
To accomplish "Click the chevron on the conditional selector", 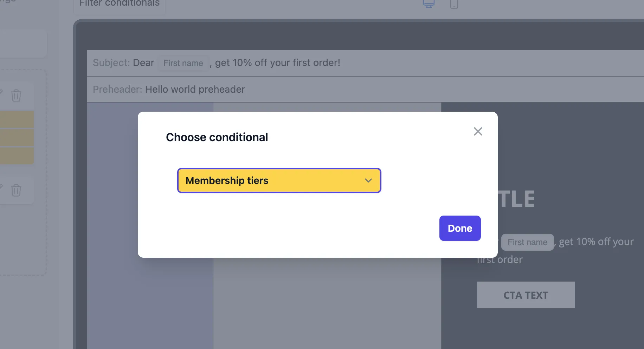I will (368, 180).
